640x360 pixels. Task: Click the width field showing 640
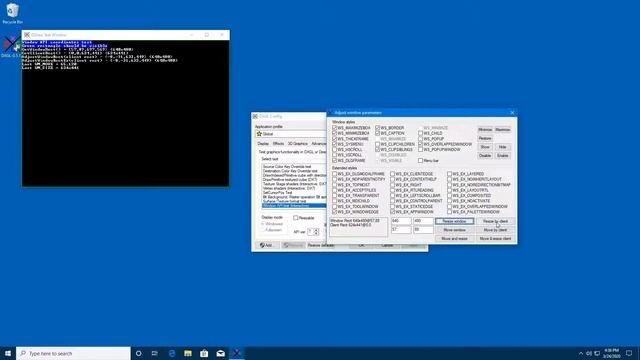[401, 221]
